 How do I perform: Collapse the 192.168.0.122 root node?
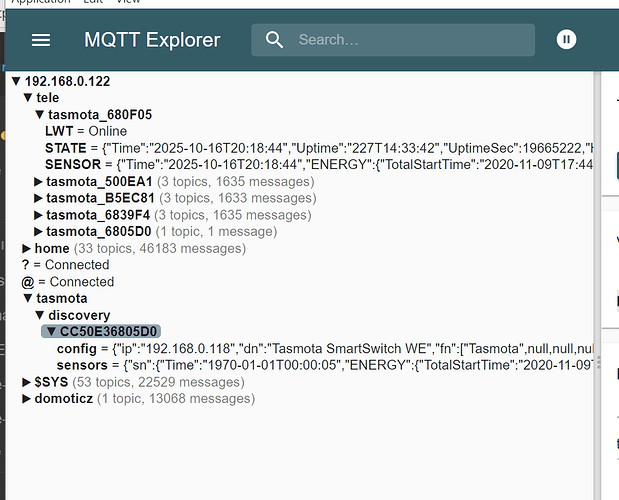click(15, 81)
